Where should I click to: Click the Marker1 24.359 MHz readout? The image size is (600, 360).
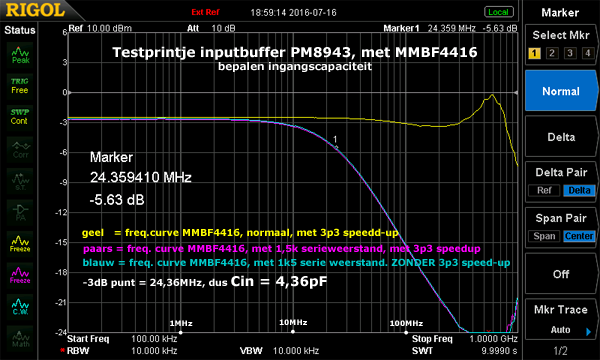[429, 29]
